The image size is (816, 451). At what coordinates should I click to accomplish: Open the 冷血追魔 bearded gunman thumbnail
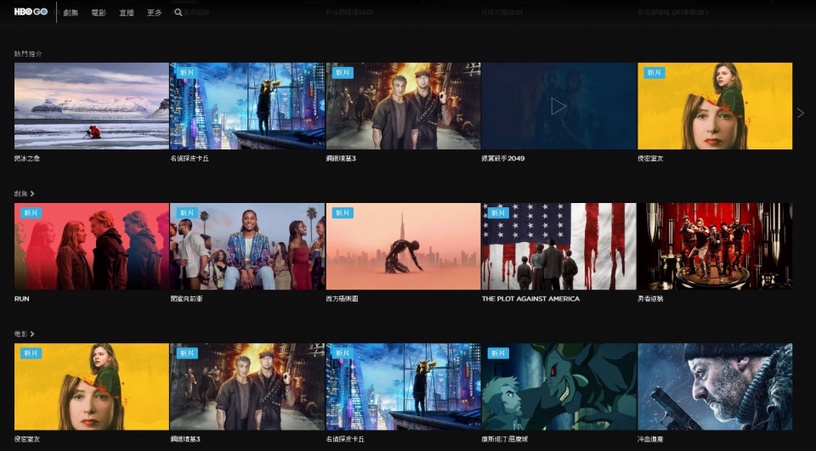[x=715, y=386]
